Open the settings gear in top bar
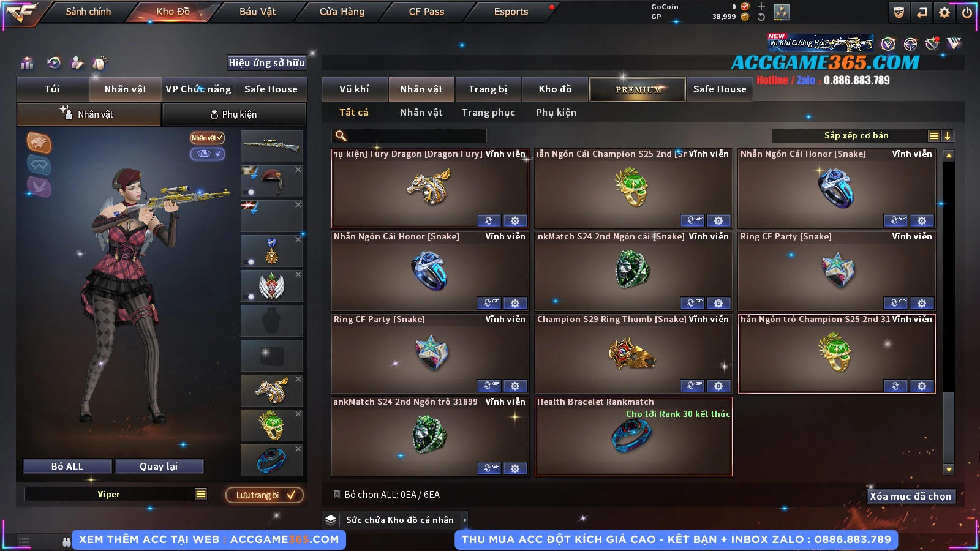The height and width of the screenshot is (551, 980). pos(944,12)
